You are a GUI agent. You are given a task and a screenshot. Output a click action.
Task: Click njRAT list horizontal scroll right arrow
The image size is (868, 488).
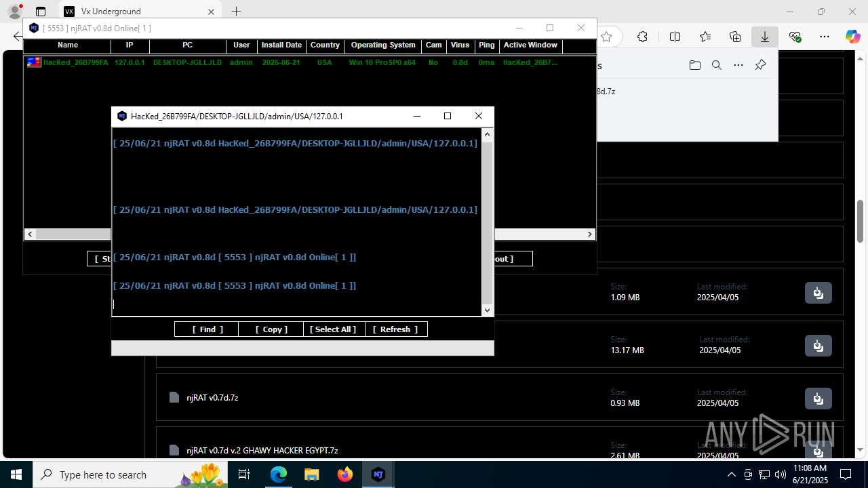tap(590, 234)
